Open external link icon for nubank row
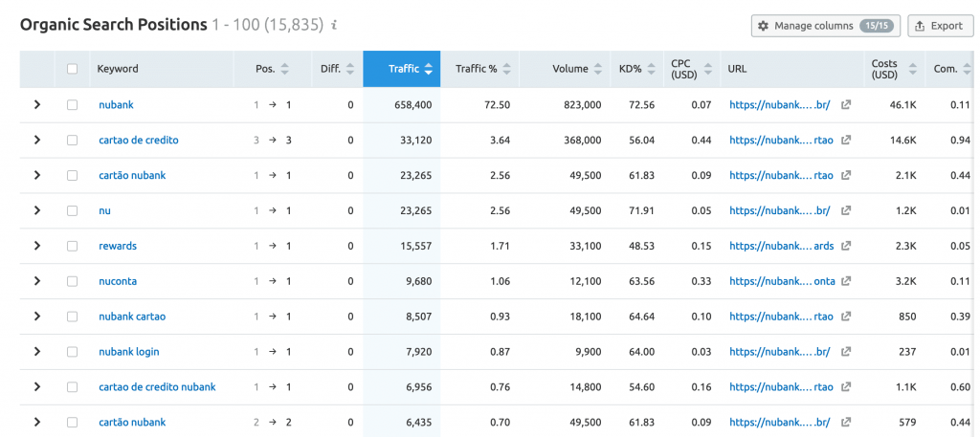Image resolution: width=980 pixels, height=437 pixels. [846, 105]
